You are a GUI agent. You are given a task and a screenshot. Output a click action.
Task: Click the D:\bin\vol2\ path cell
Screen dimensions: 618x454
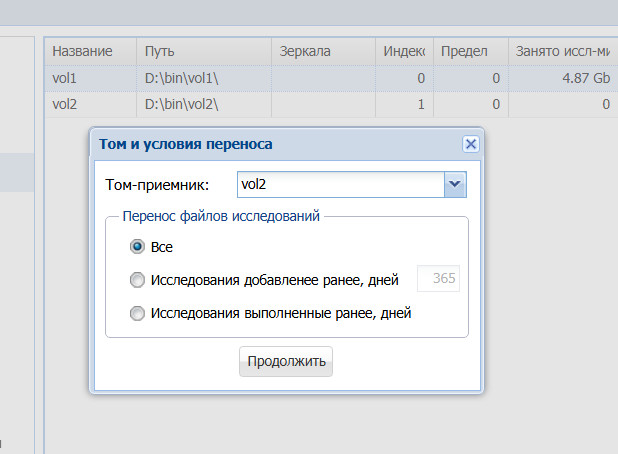[x=204, y=104]
